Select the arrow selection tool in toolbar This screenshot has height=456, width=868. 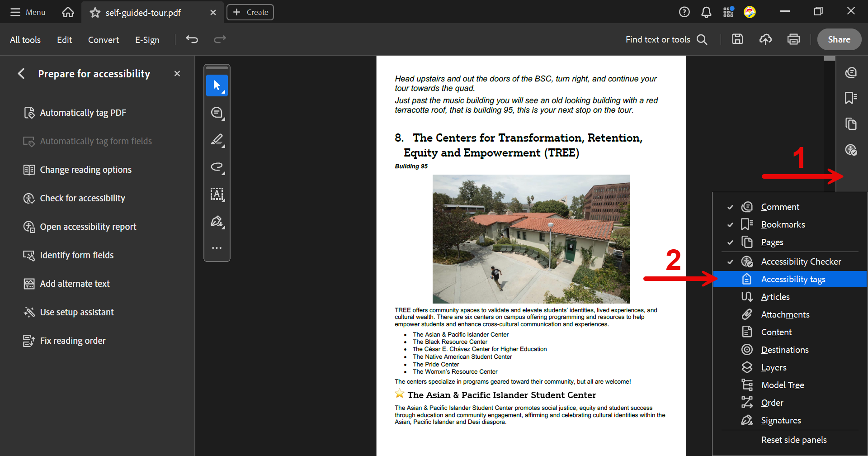coord(217,85)
